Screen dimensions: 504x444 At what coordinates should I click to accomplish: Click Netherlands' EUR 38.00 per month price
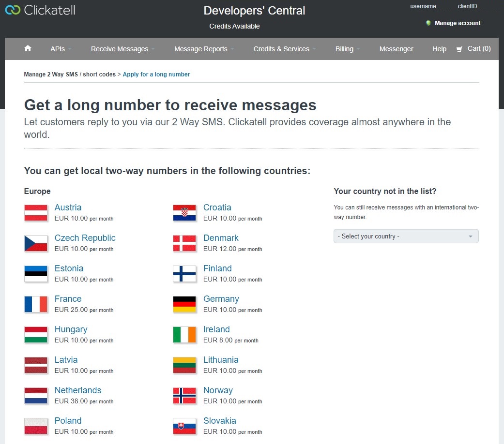pyautogui.click(x=84, y=401)
